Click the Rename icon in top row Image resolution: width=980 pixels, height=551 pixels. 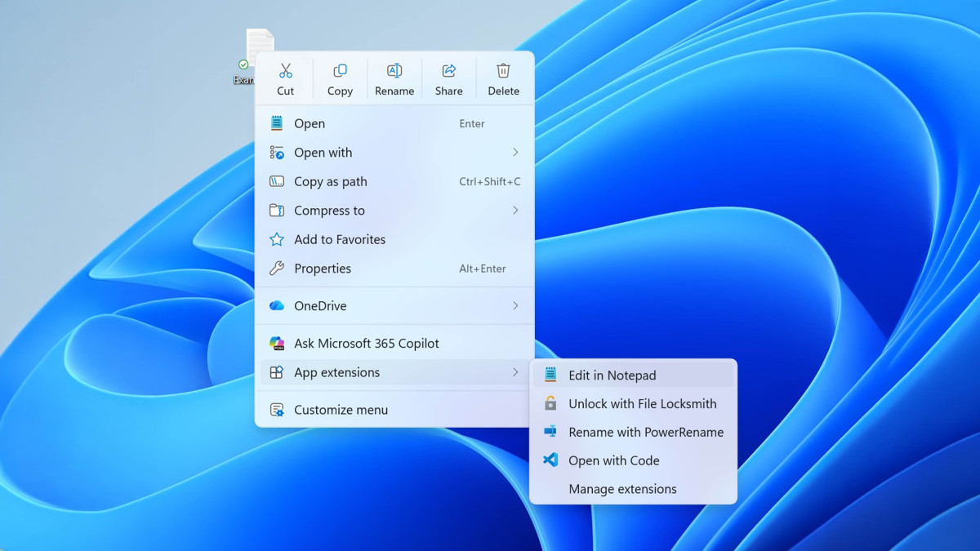[394, 71]
